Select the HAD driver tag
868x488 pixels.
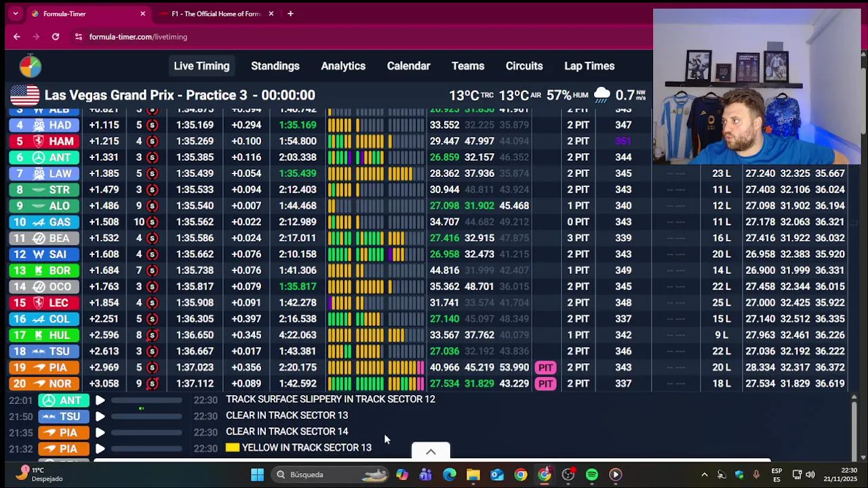tap(43, 125)
